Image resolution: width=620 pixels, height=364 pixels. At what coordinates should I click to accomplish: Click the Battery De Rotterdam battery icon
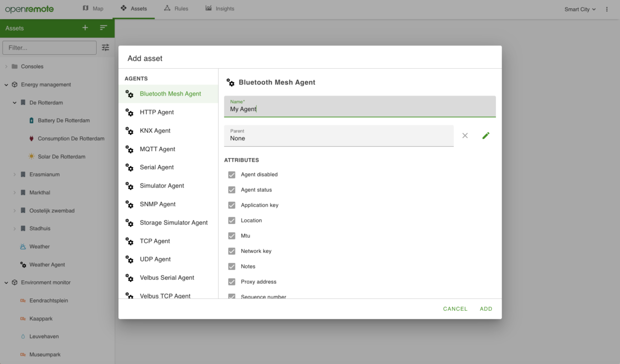tap(32, 120)
